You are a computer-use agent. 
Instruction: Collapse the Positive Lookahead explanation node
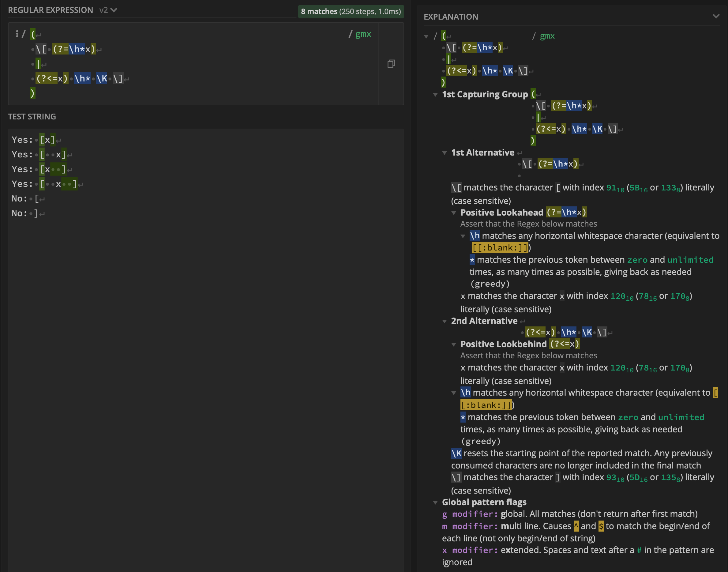[x=454, y=213]
